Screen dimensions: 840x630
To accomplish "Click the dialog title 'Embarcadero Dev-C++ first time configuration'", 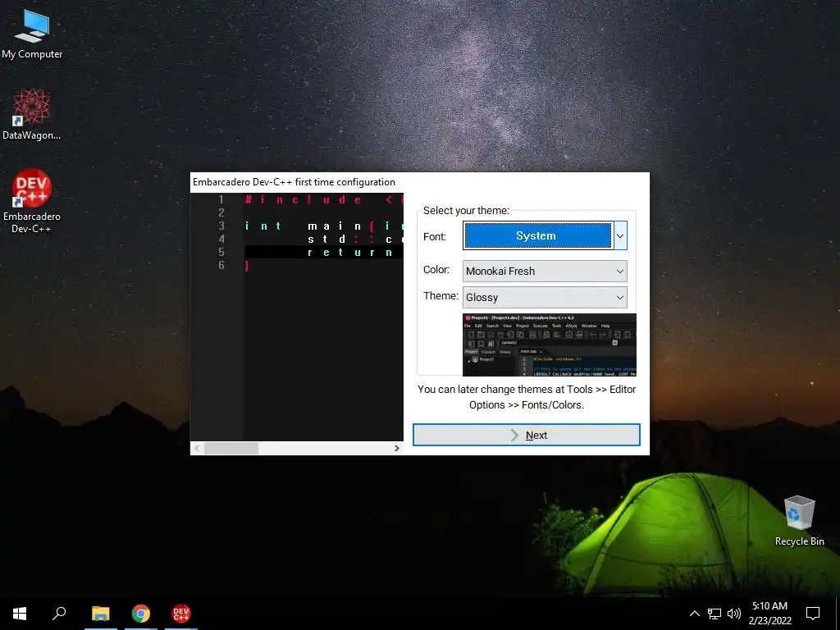I will tap(294, 182).
